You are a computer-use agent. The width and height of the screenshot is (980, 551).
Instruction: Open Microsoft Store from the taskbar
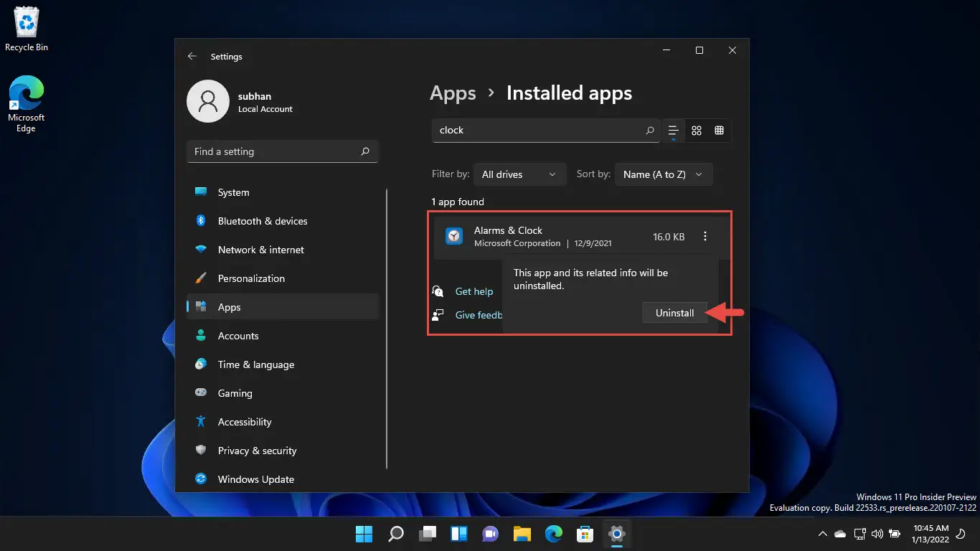click(585, 534)
